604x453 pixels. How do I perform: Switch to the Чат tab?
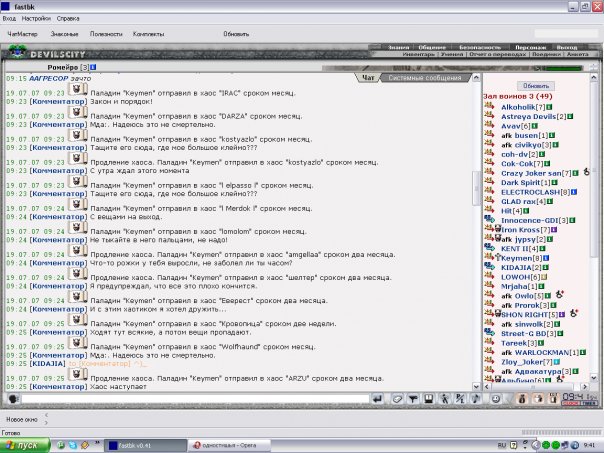coord(368,78)
